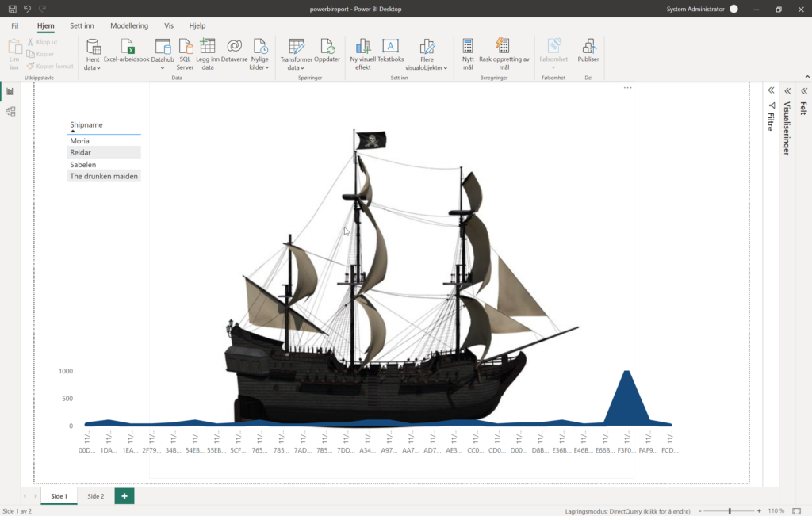Import from Excel-arbeidsbok
This screenshot has width=812, height=516.
click(127, 51)
